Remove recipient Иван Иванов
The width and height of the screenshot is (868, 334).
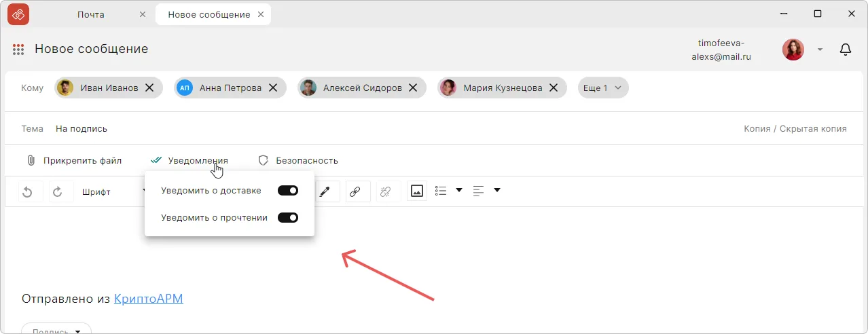click(x=149, y=88)
